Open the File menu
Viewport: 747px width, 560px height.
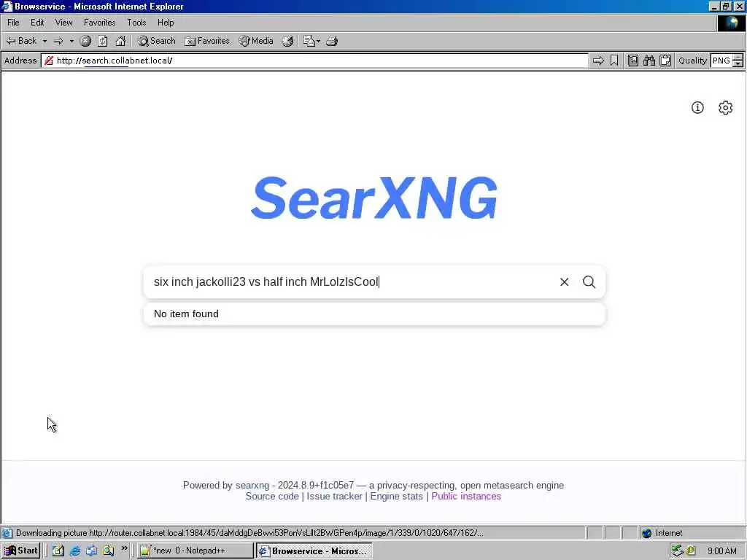(13, 23)
